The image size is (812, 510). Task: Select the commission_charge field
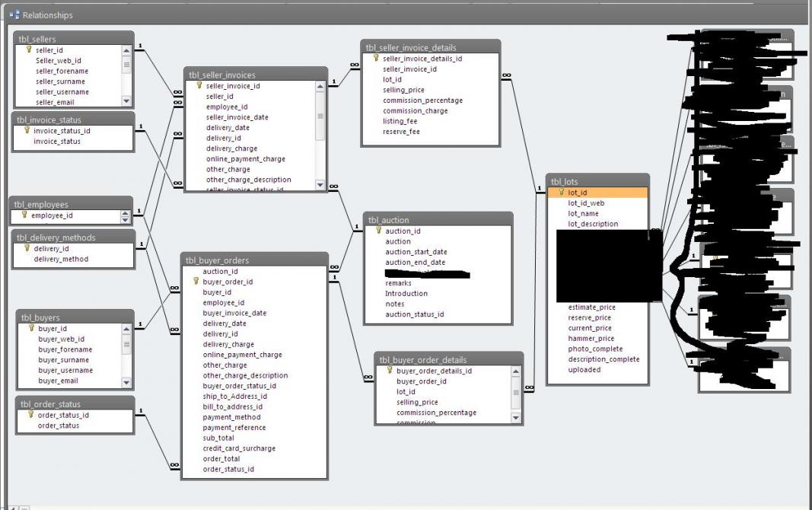[416, 111]
